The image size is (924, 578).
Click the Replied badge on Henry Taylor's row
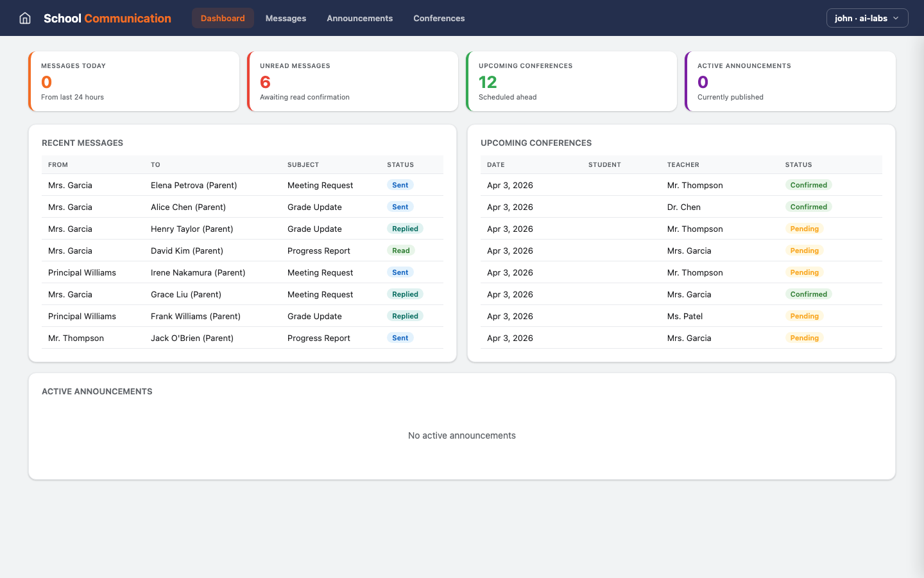pos(405,229)
